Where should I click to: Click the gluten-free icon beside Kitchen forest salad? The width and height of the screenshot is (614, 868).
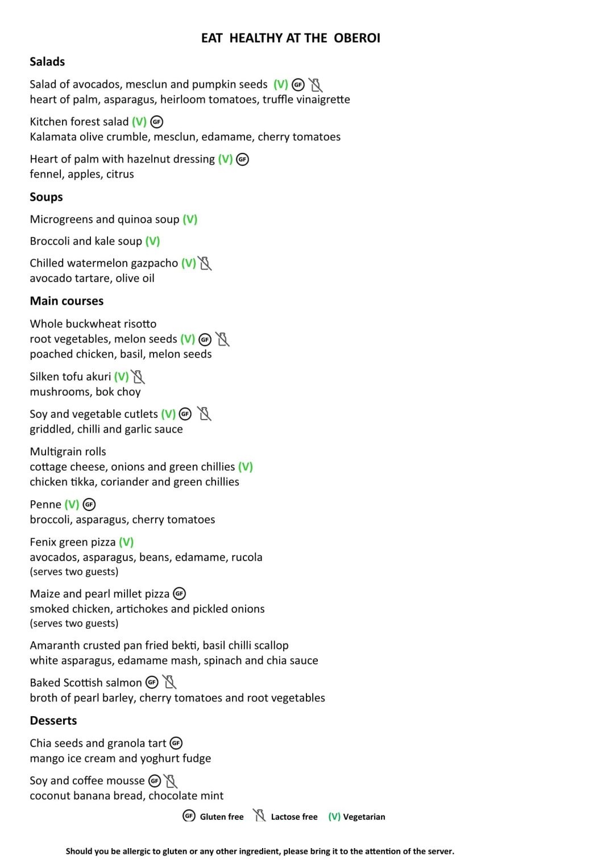[157, 122]
